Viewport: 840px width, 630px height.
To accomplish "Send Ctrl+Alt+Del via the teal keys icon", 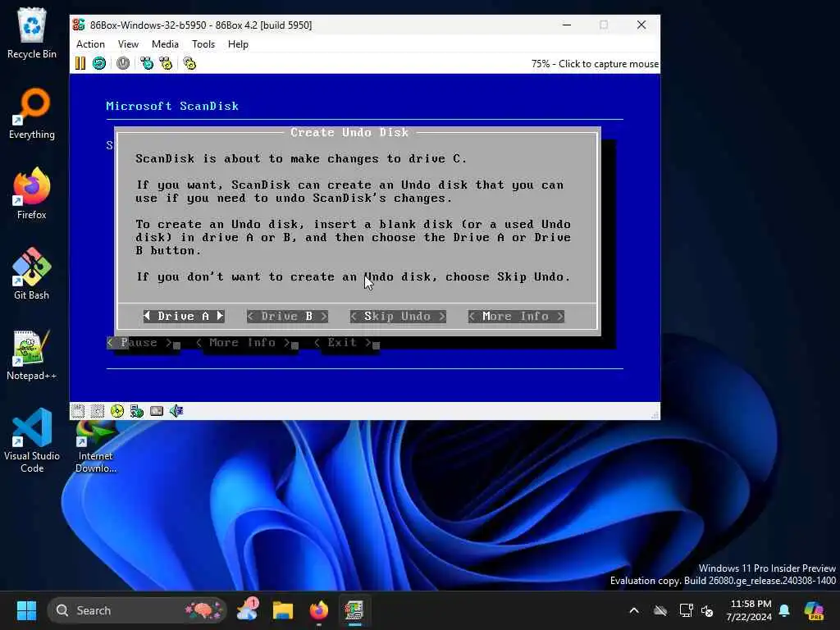I will pyautogui.click(x=147, y=63).
